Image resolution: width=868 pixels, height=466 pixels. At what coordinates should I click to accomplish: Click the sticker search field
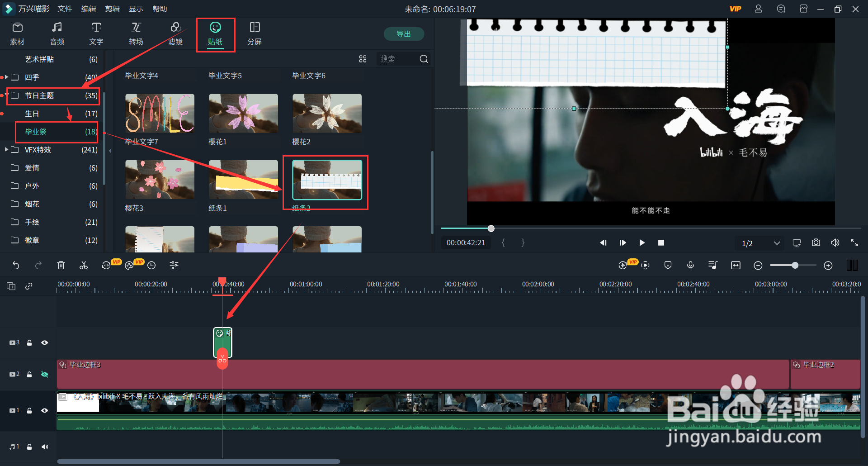coord(398,59)
